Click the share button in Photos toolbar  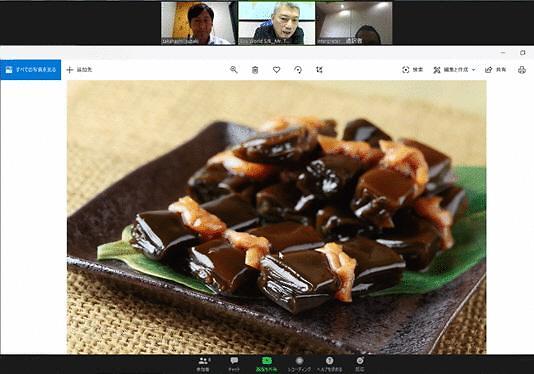496,70
